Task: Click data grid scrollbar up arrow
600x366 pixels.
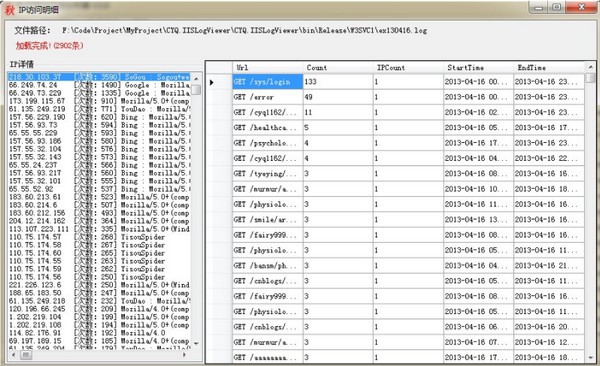Action: [x=590, y=67]
